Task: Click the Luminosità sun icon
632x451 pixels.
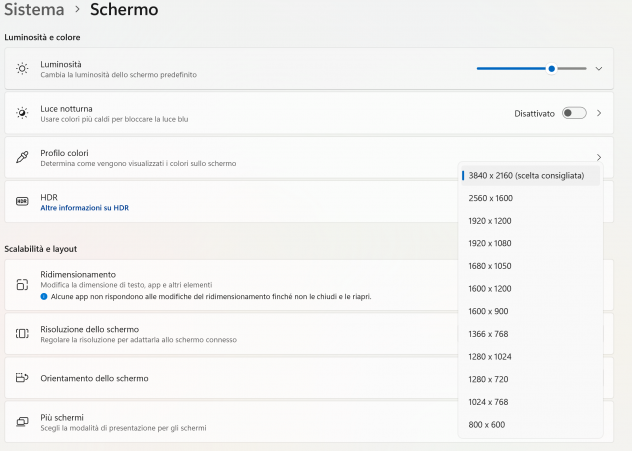Action: [x=22, y=69]
